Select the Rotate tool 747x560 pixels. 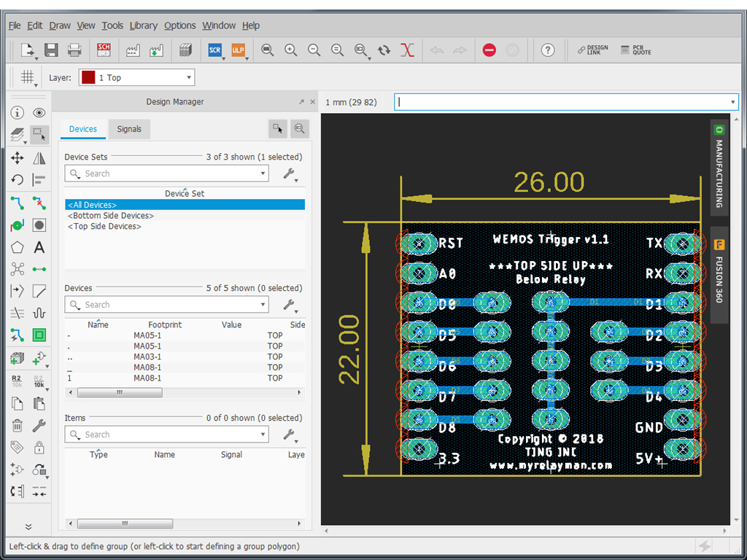(18, 179)
